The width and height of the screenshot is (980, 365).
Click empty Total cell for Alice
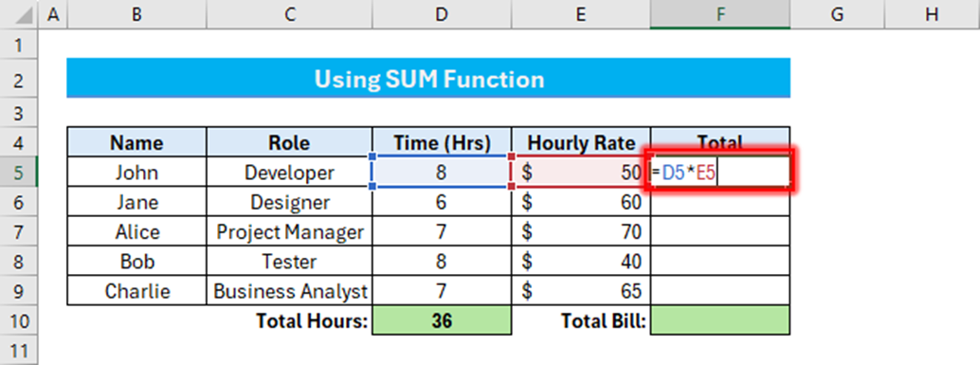click(x=720, y=232)
